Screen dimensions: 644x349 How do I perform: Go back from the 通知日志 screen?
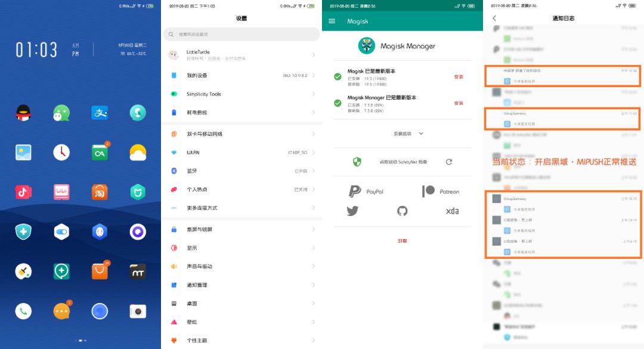point(494,18)
